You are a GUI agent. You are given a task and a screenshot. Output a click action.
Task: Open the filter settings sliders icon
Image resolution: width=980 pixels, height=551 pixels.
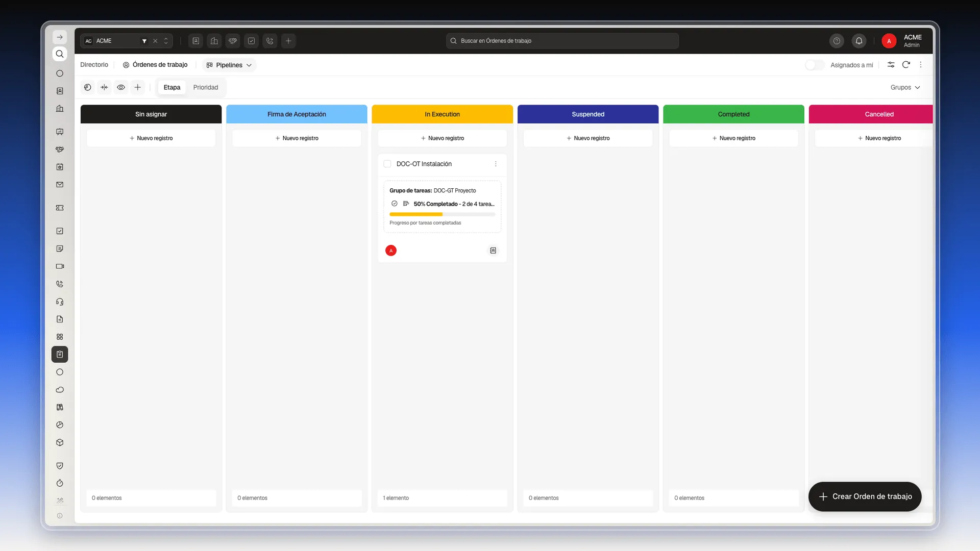(x=891, y=65)
